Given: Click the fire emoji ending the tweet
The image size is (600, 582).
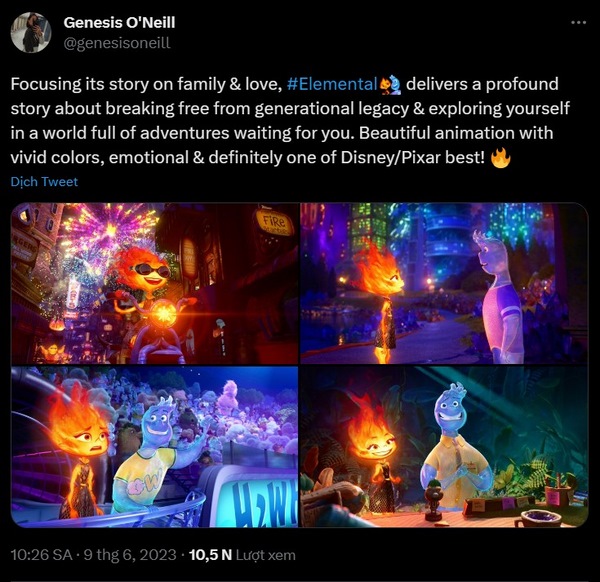Looking at the screenshot, I should pos(501,158).
